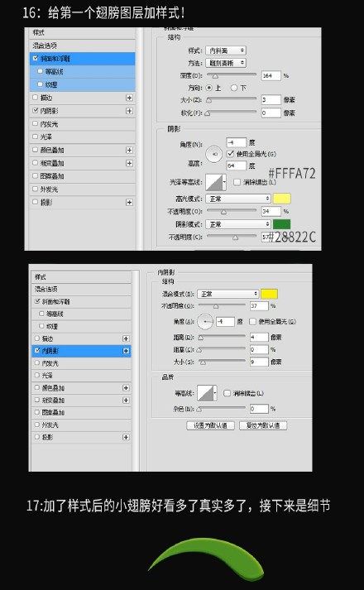
Task: Open the 高光模式 blend mode dropdown
Action: (238, 199)
